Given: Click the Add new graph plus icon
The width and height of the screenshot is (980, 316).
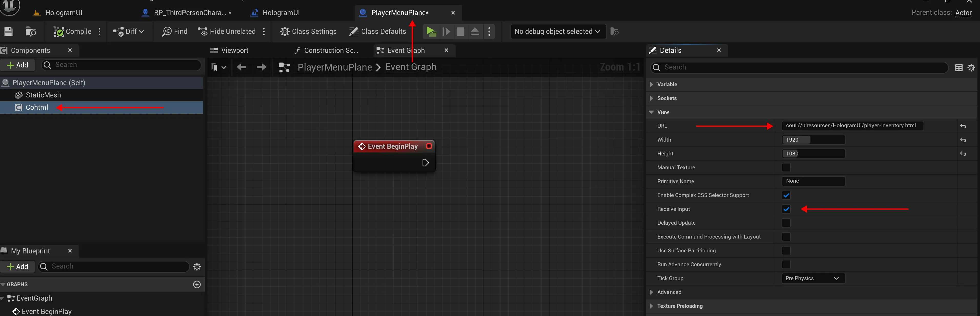Looking at the screenshot, I should (x=197, y=284).
